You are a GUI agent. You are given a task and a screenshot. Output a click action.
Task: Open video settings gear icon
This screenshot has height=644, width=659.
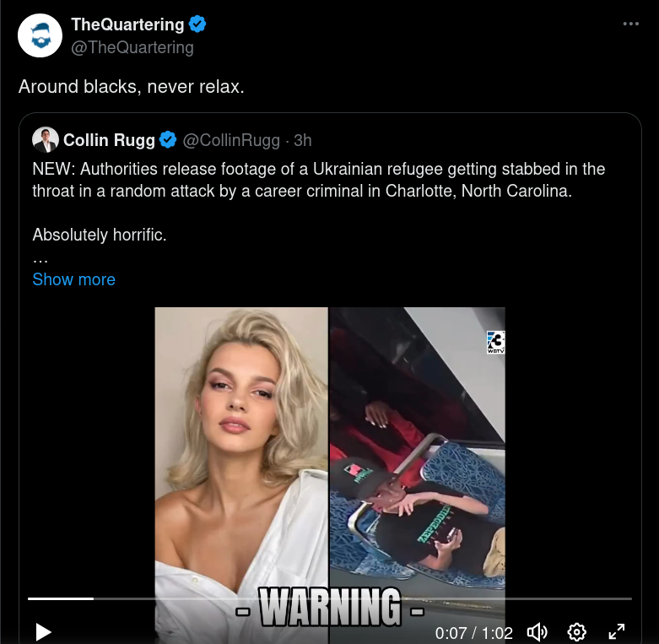point(576,632)
